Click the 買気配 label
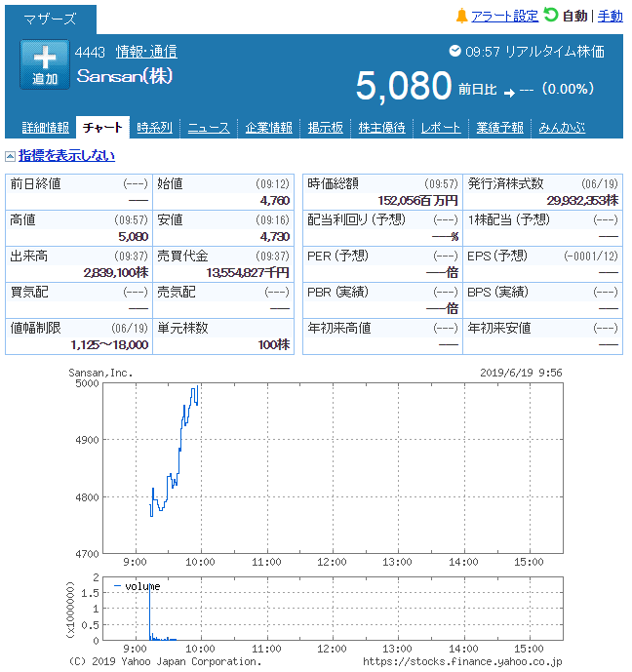The width and height of the screenshot is (632, 672). [x=29, y=292]
